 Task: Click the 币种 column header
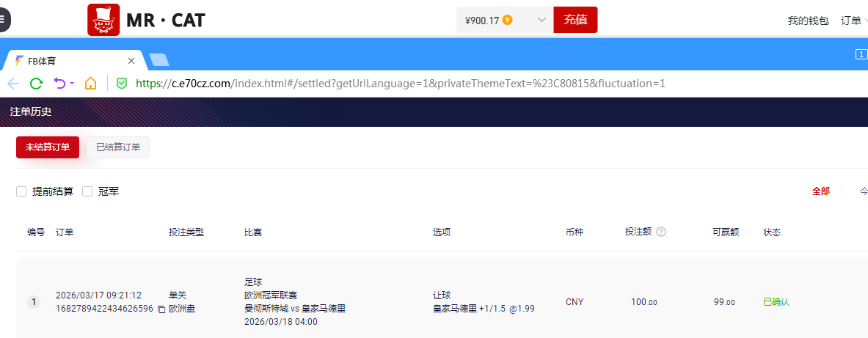pyautogui.click(x=574, y=232)
